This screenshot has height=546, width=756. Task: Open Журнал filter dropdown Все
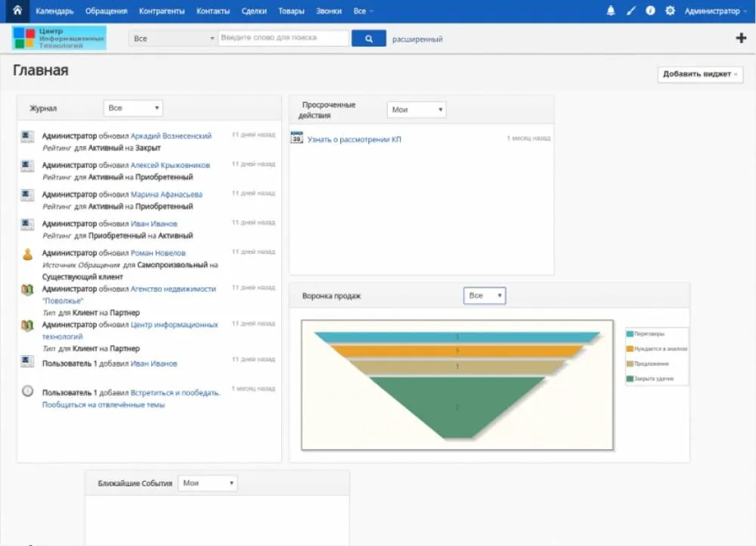[133, 108]
